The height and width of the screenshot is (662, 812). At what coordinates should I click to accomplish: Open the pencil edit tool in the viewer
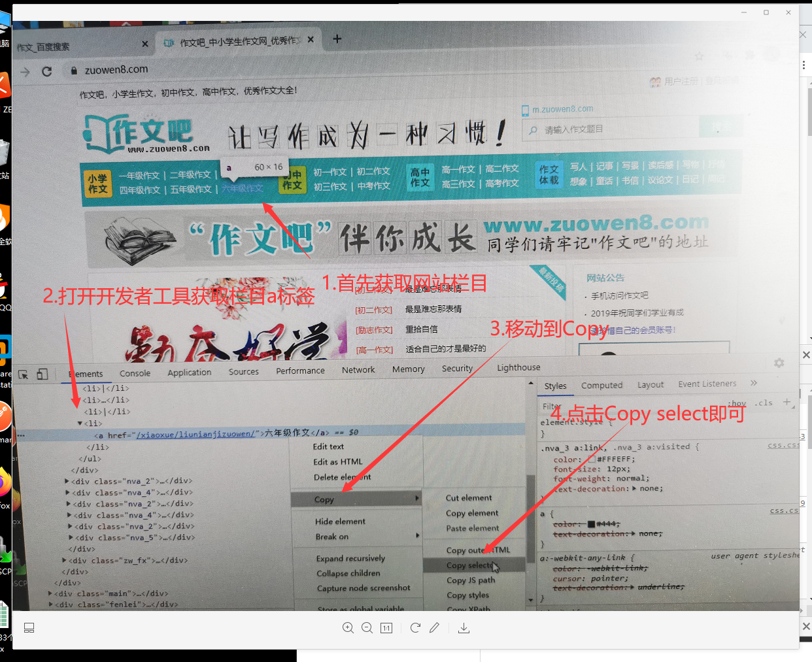434,628
